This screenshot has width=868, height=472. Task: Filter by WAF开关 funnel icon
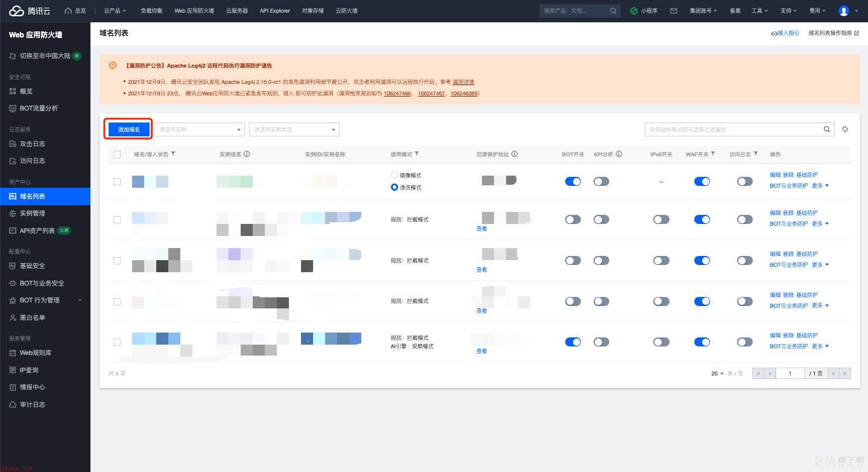tap(713, 154)
